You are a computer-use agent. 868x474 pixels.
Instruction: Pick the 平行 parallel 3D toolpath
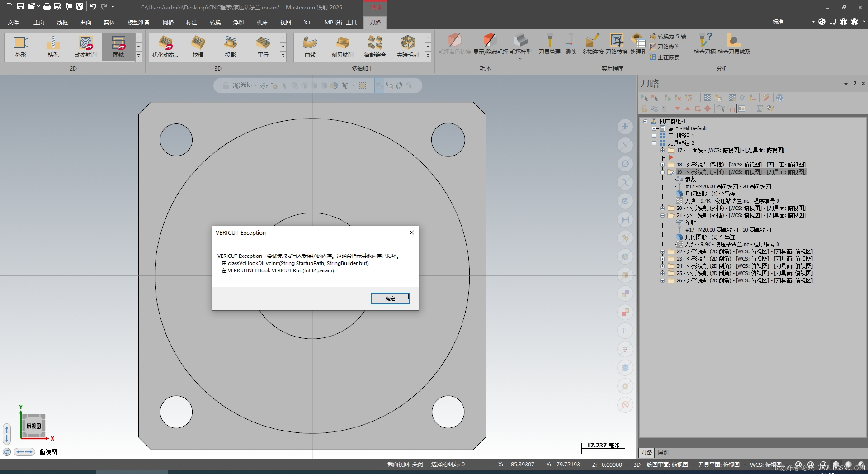[263, 47]
